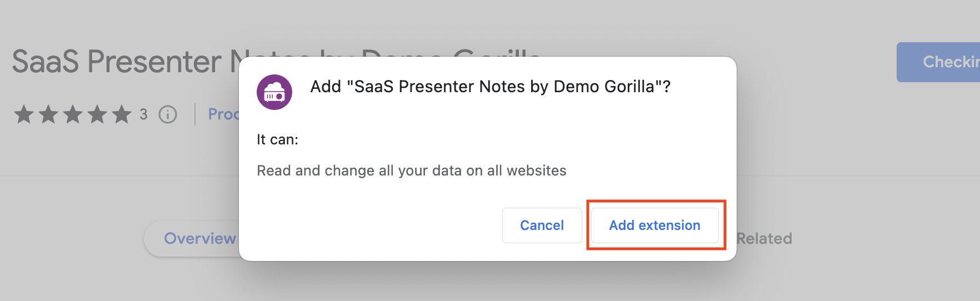Click the "Read and change all your data" permission

click(411, 170)
